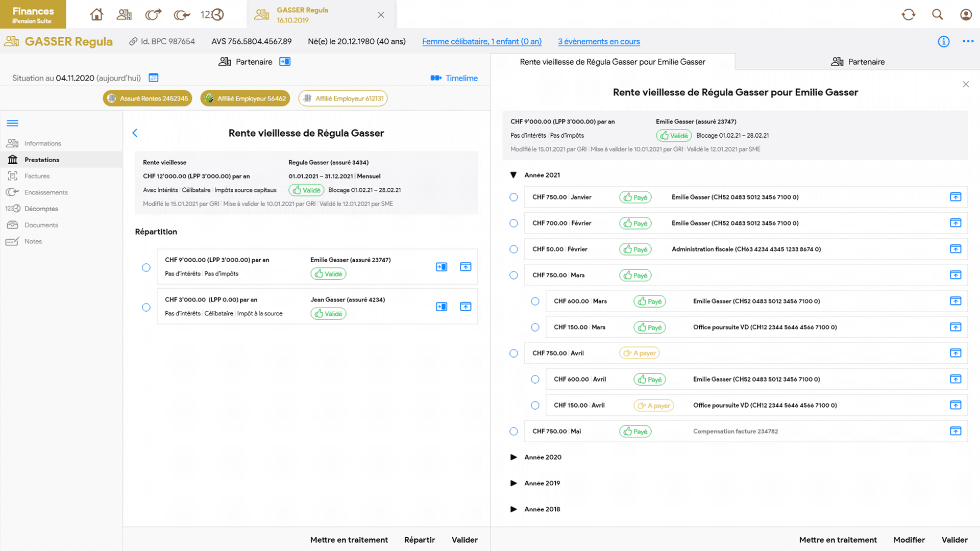The image size is (980, 551).
Task: Select radio for CHF 50.00 Février
Action: pyautogui.click(x=513, y=249)
